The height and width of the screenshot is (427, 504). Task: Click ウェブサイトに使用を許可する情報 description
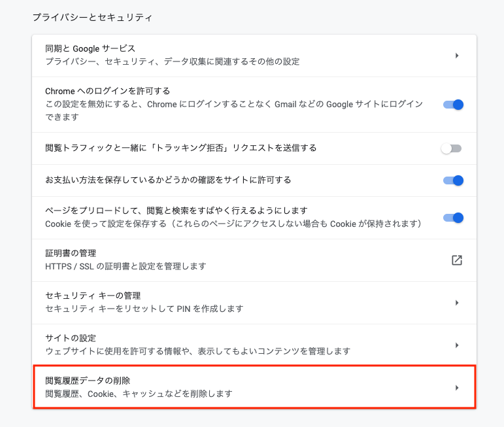(197, 351)
